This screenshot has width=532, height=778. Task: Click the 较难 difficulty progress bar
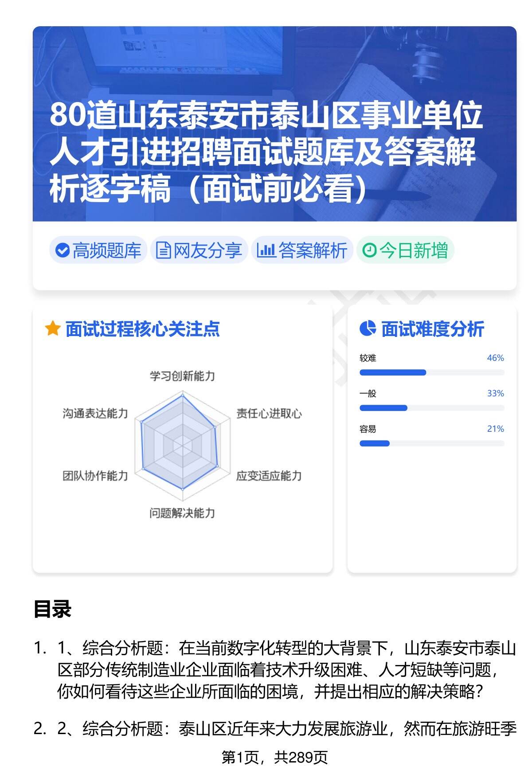432,372
